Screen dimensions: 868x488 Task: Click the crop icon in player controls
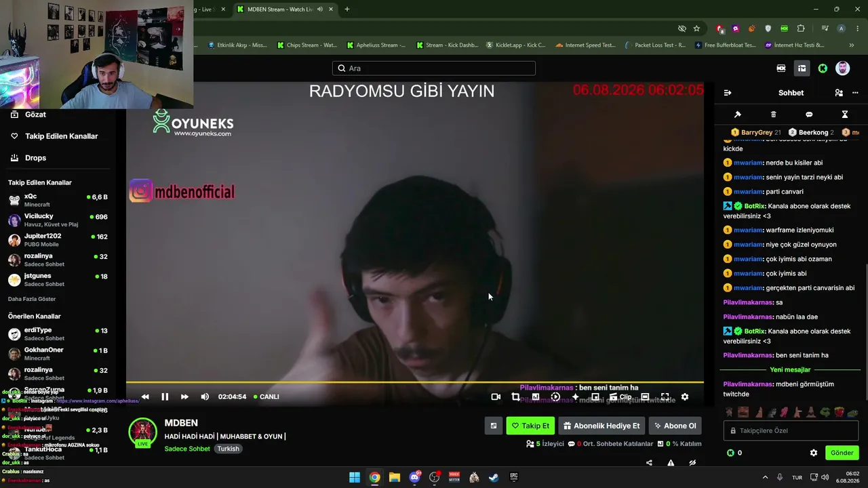pyautogui.click(x=515, y=396)
